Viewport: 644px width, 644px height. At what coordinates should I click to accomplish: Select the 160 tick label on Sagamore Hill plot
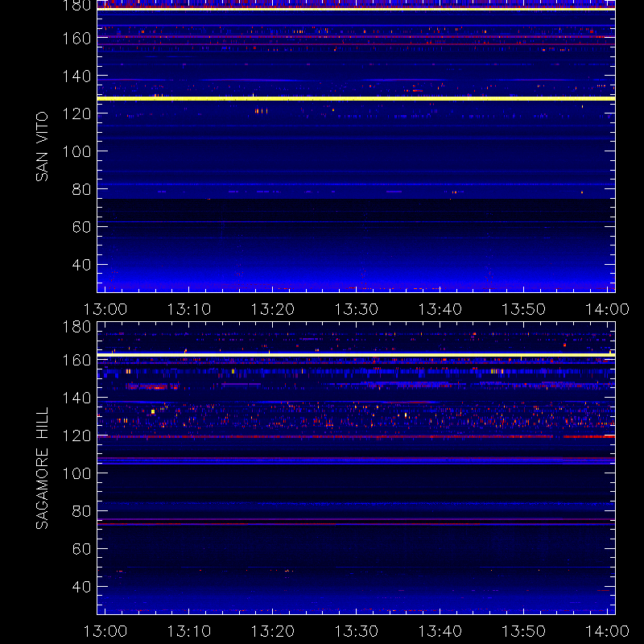[76, 360]
